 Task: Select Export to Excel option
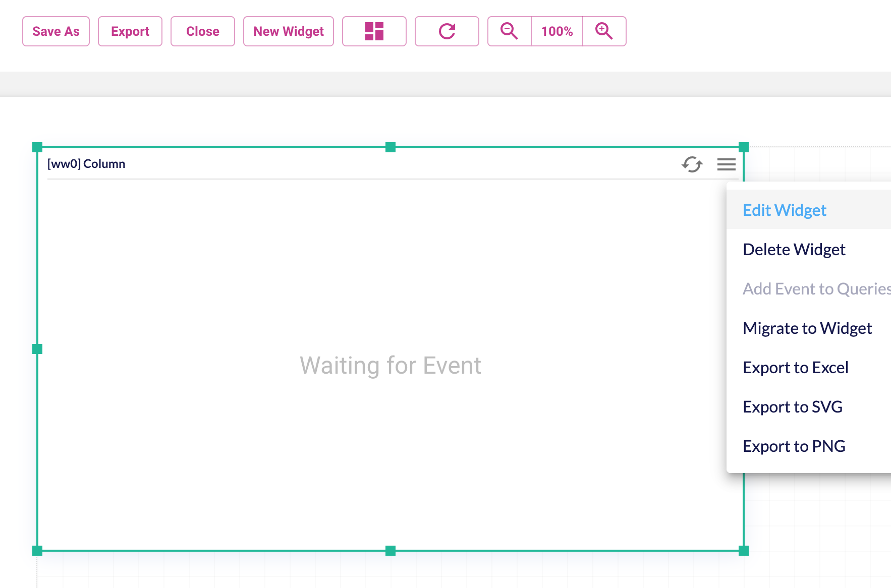(x=795, y=367)
